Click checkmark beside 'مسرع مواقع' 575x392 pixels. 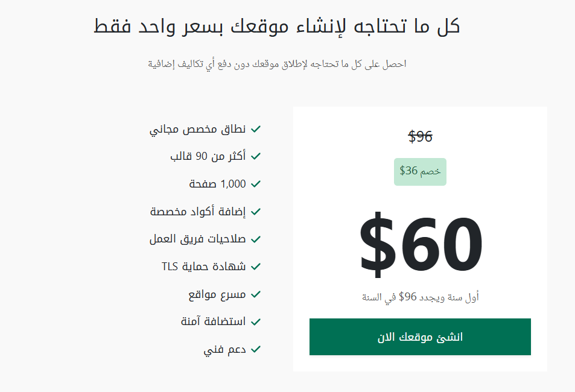[256, 294]
